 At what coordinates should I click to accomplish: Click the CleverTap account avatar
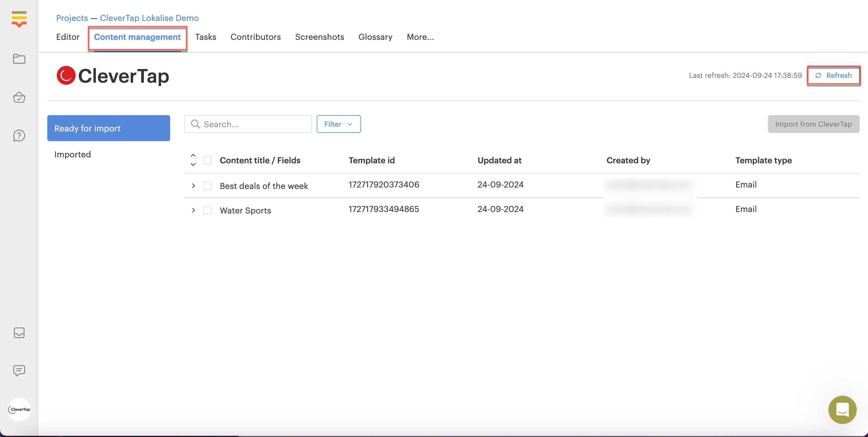click(19, 410)
